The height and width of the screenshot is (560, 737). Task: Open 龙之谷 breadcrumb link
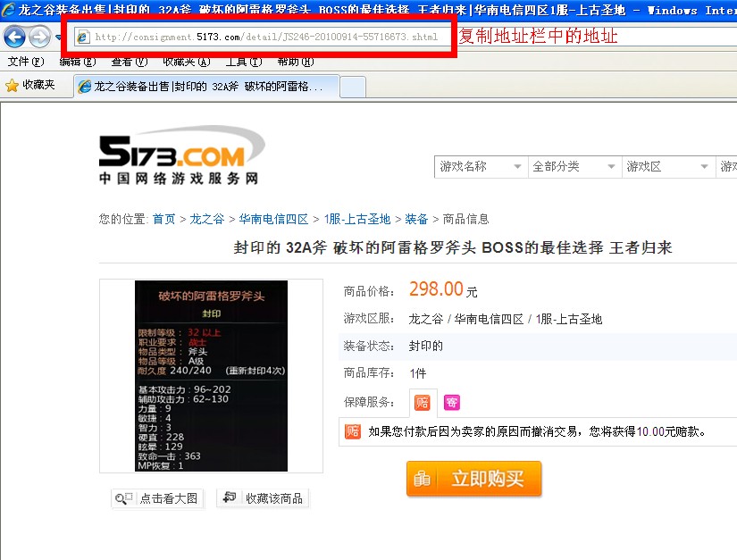(x=207, y=219)
